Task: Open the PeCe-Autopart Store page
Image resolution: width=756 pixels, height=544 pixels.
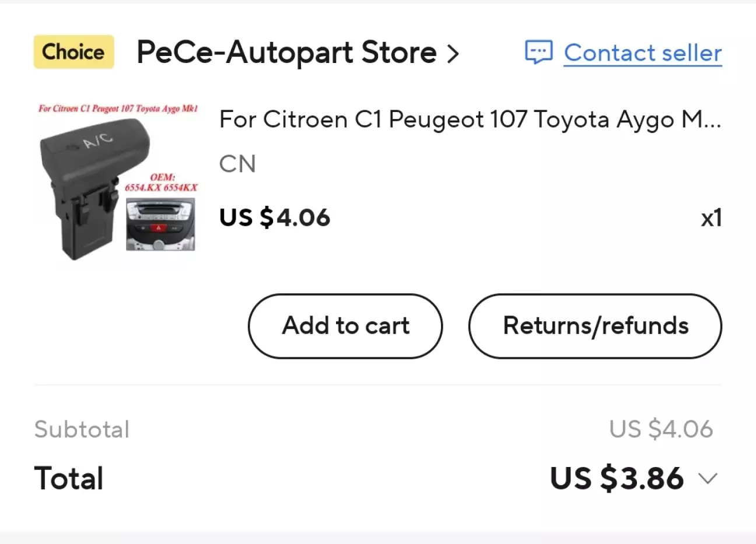Action: coord(286,52)
